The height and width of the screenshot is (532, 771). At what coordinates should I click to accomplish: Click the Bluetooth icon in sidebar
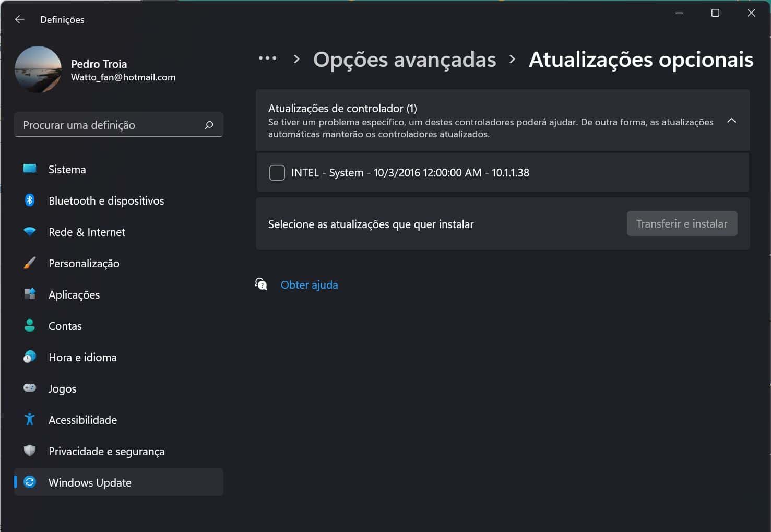30,200
